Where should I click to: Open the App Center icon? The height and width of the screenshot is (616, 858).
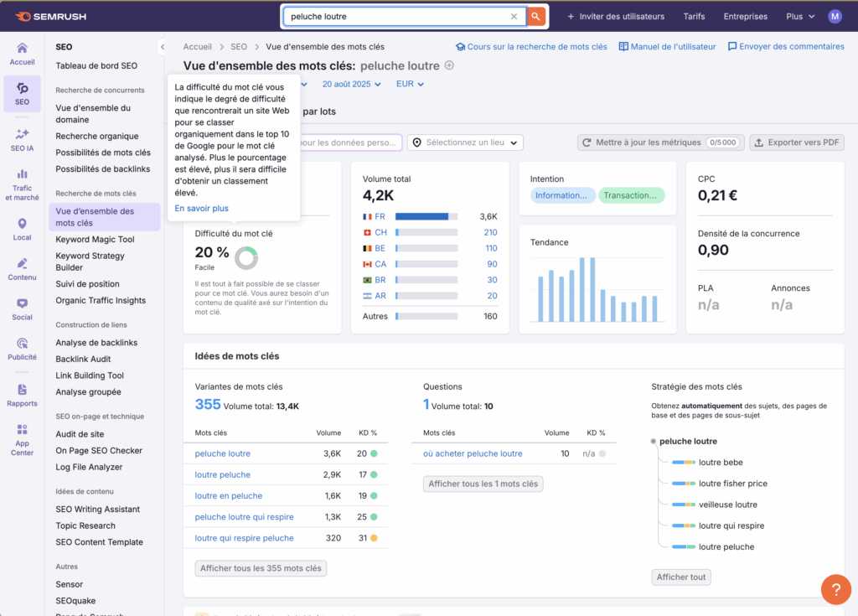[22, 440]
